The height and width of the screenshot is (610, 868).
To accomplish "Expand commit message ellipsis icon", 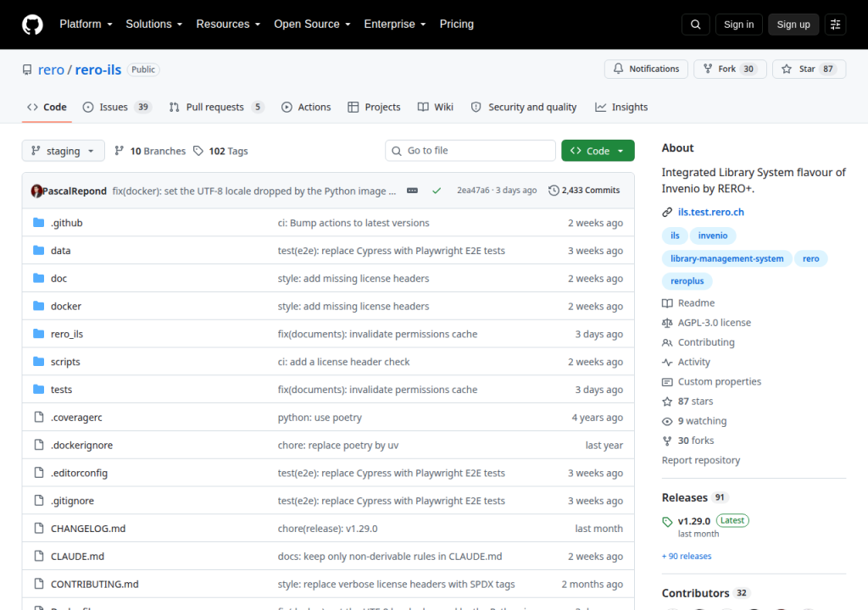I will pos(413,191).
